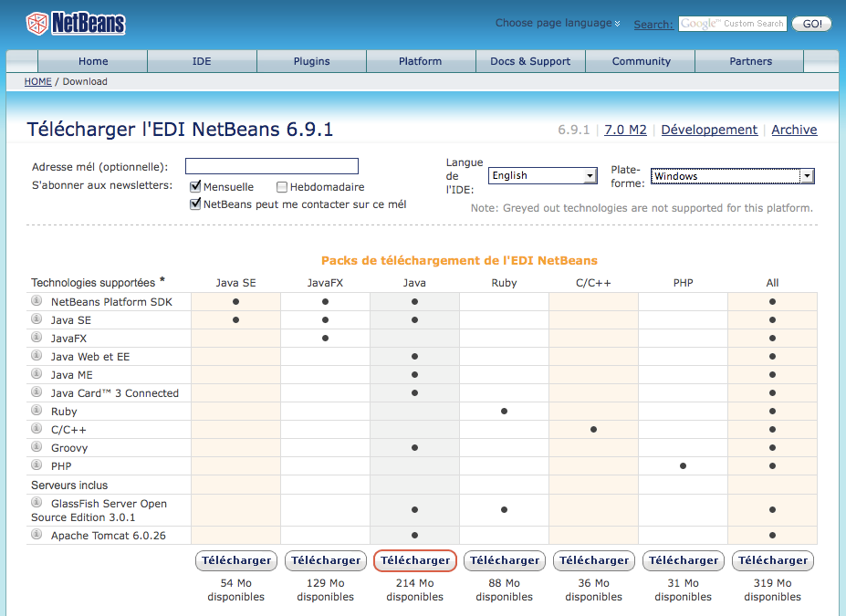Open the Community tab
The image size is (846, 616).
[641, 61]
